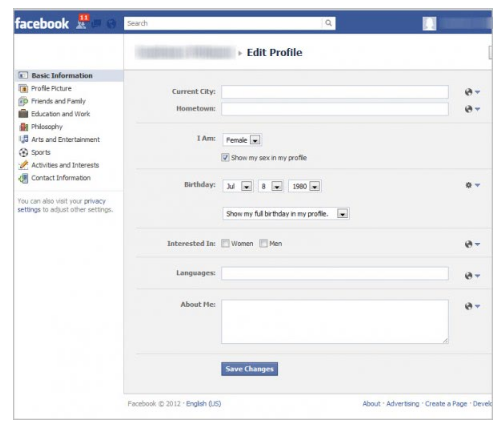Click the Activities and Interests pencil icon
504x425 pixels.
pyautogui.click(x=23, y=165)
